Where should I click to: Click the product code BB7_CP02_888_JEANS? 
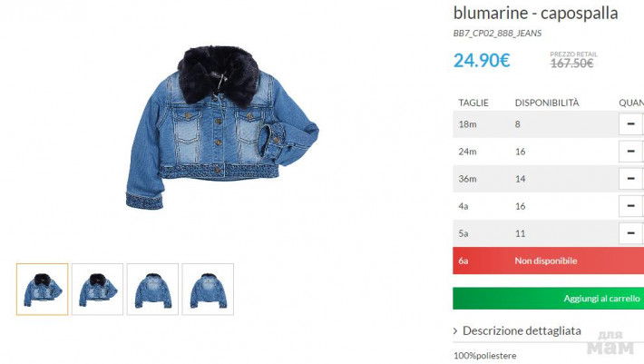497,34
